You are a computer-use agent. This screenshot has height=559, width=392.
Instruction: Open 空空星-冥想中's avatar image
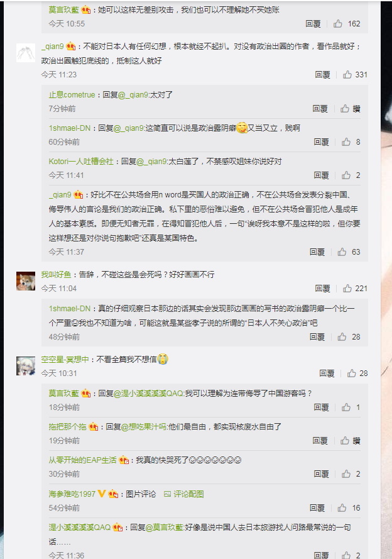click(x=26, y=366)
